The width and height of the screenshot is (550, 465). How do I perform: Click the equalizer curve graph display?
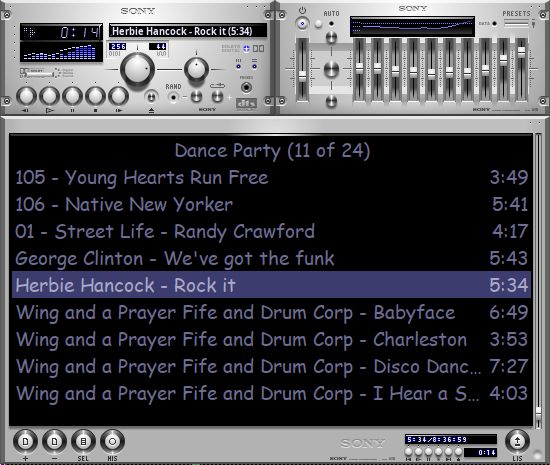(412, 26)
